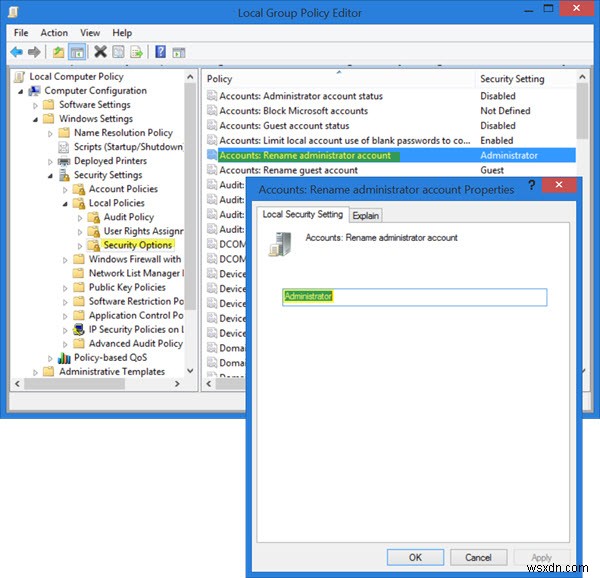600x578 pixels.
Task: Collapse the Windows Settings node
Action: tap(35, 119)
